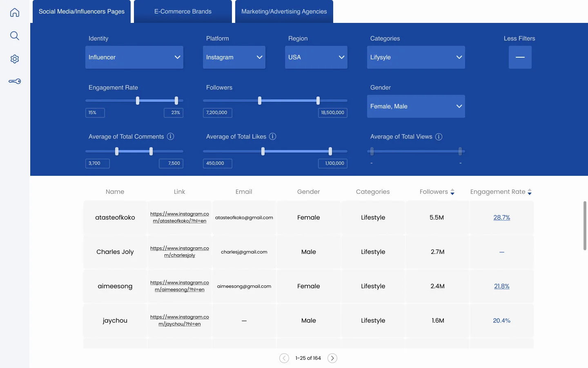
Task: Click the Total Likes maximum slider handle
Action: coord(330,151)
